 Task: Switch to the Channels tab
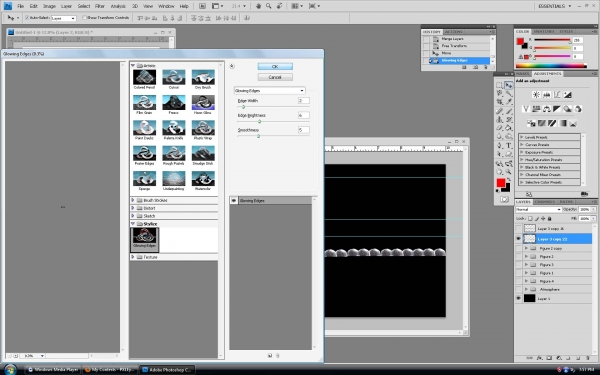(x=545, y=202)
